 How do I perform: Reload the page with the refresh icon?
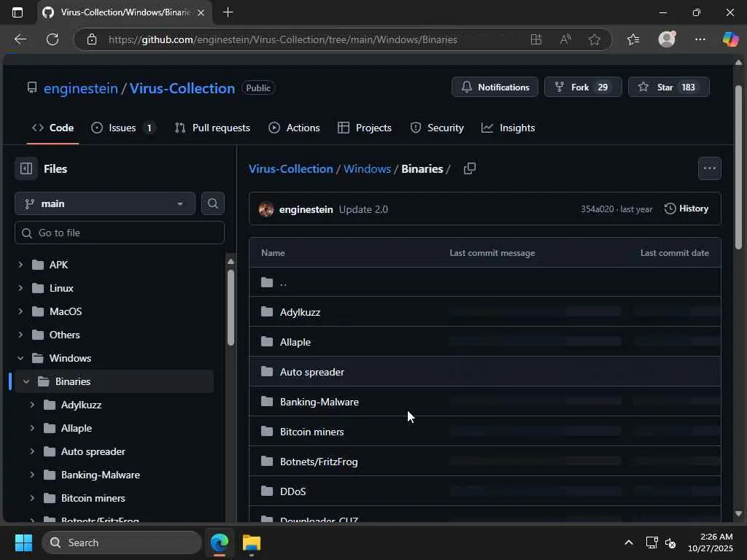[53, 39]
